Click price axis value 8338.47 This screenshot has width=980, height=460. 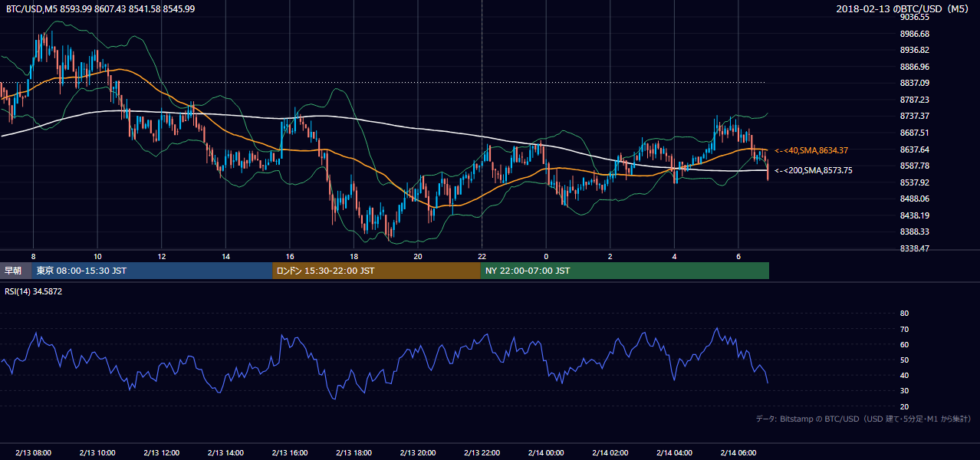(914, 248)
